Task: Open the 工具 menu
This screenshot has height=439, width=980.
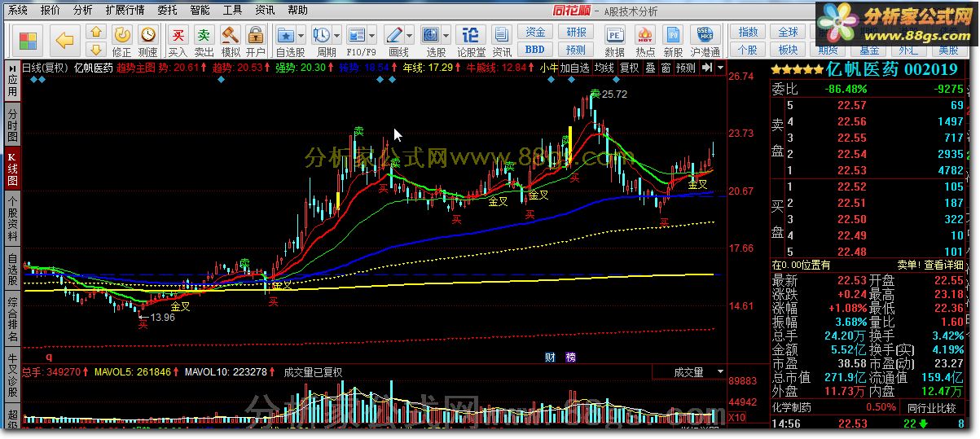Action: (x=232, y=10)
